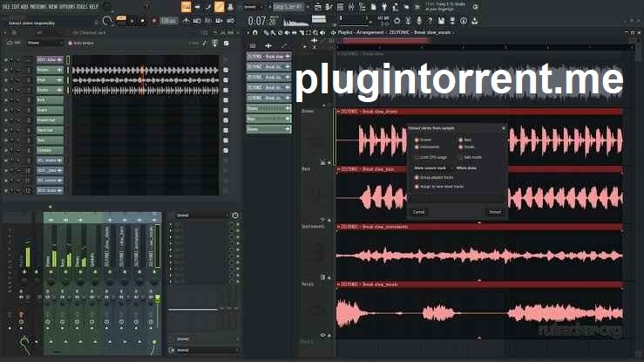The height and width of the screenshot is (362, 644).
Task: Toggle the playlist magnet snap icon
Action: coord(255,32)
